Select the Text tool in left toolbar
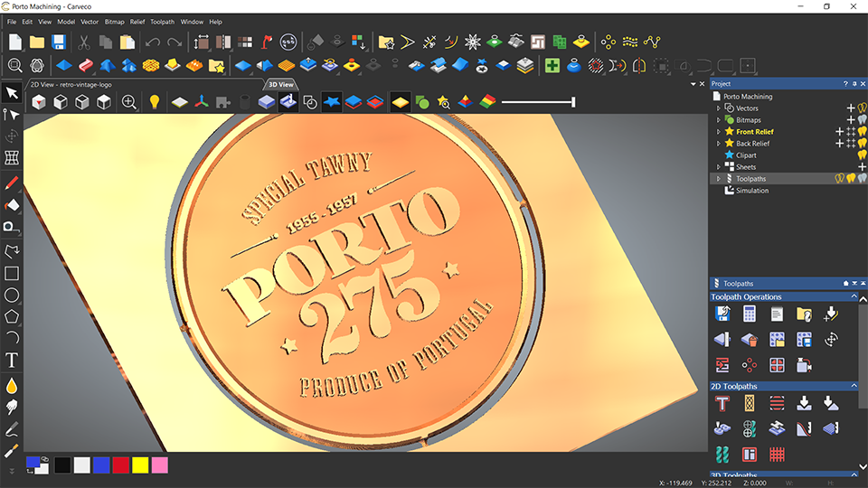Screen dimensions: 868x488 tap(12, 361)
